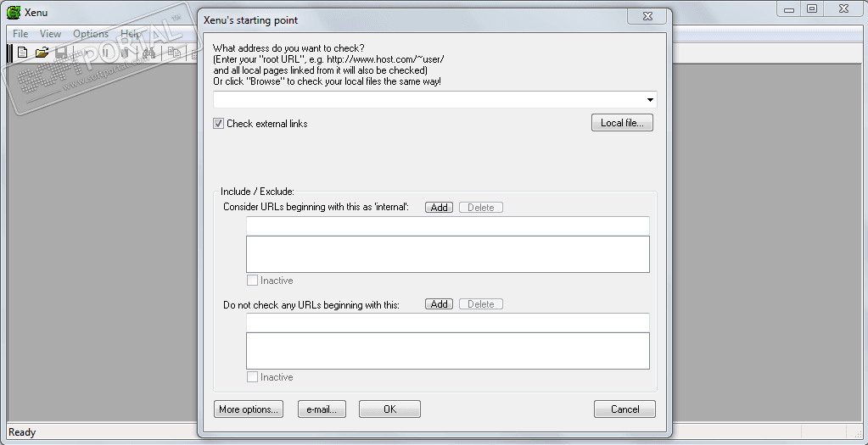Open the View menu
Image resolution: width=868 pixels, height=445 pixels.
pyautogui.click(x=51, y=34)
